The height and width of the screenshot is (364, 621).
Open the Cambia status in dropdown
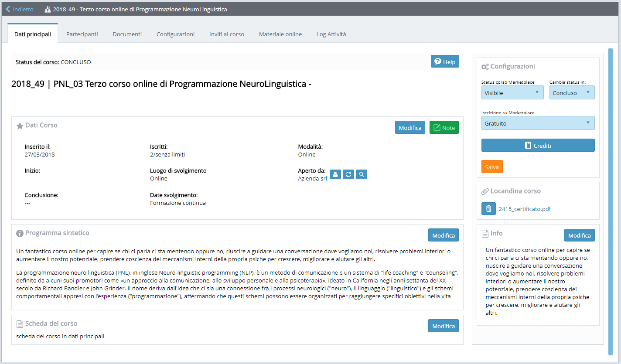click(572, 92)
